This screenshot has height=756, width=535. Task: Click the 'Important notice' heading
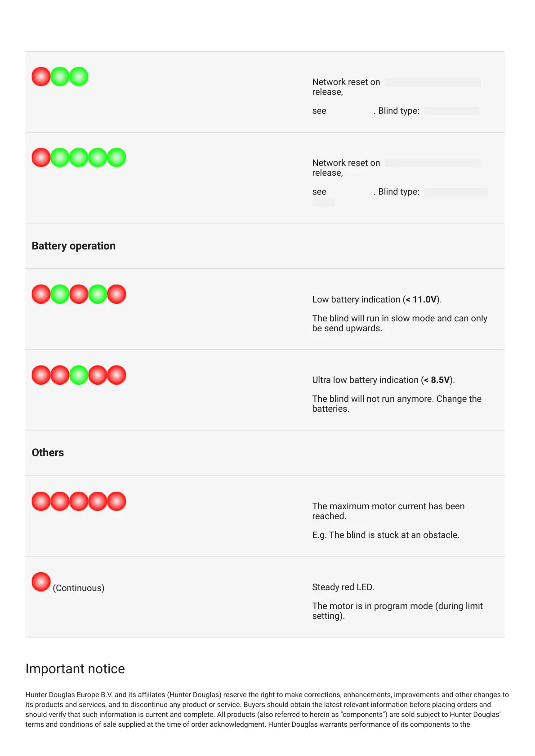point(75,669)
